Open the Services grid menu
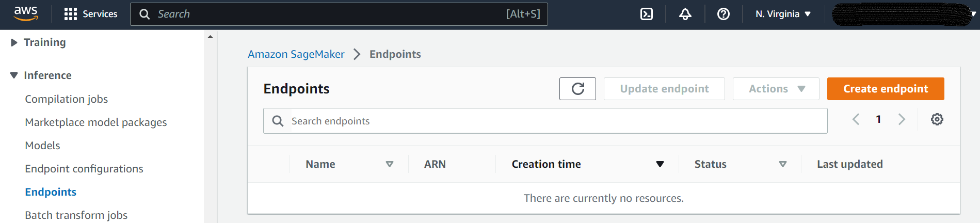 click(91, 14)
